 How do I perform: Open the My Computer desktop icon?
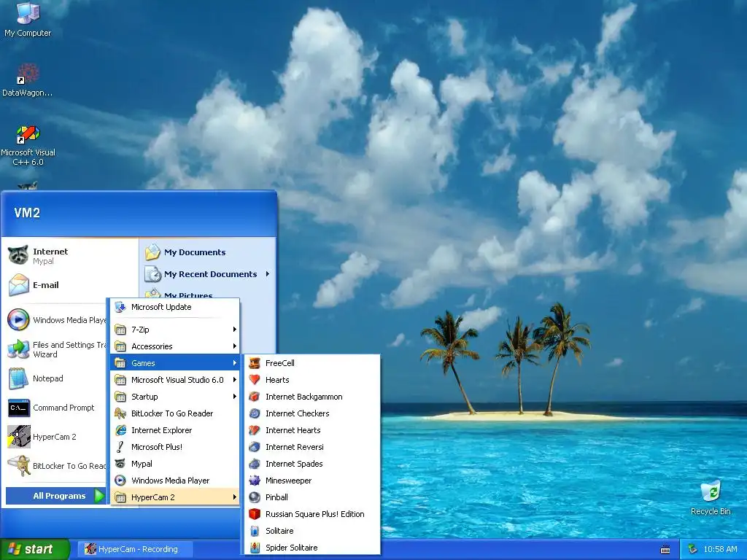tap(28, 13)
